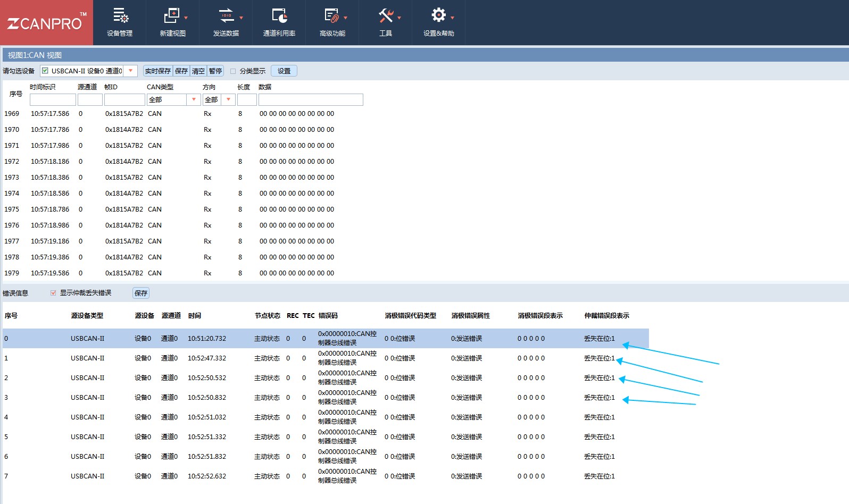849x504 pixels.
Task: Click the 发送数据 send data icon
Action: click(x=226, y=16)
